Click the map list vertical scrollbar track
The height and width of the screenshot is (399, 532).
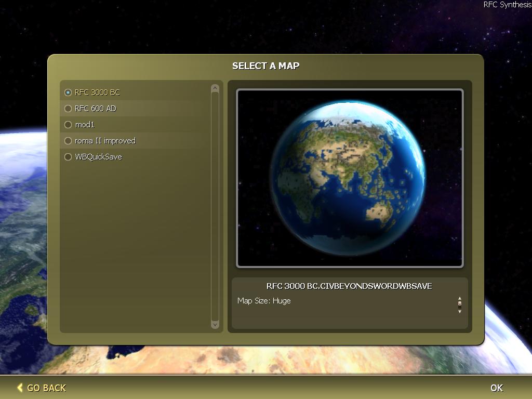[x=215, y=207]
